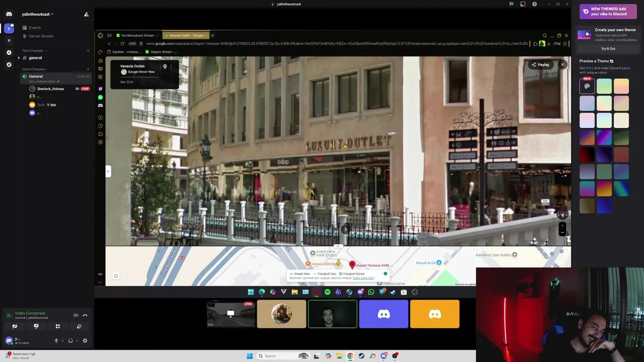Open the Nitro link in theme preview

pyautogui.click(x=589, y=68)
